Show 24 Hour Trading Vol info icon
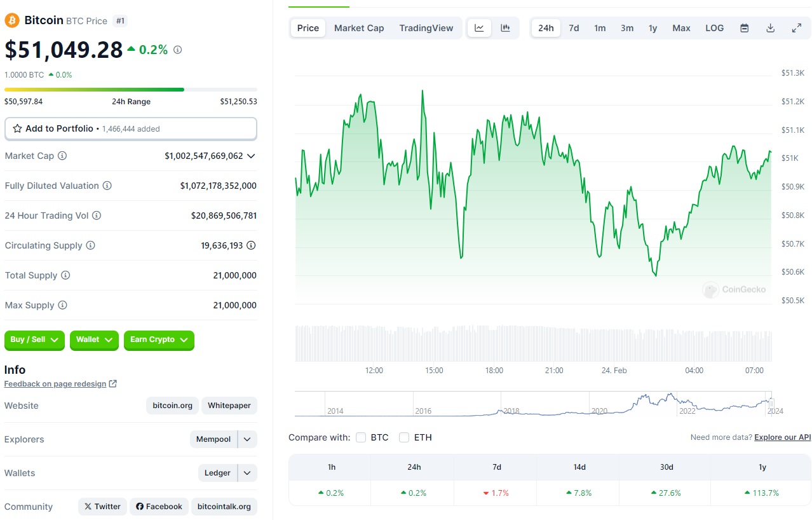The image size is (812, 520). [97, 216]
